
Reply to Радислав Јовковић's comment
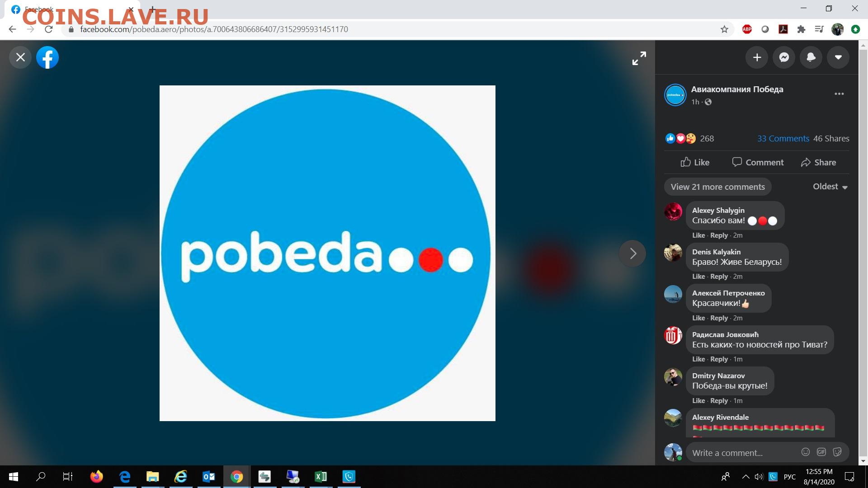click(719, 359)
